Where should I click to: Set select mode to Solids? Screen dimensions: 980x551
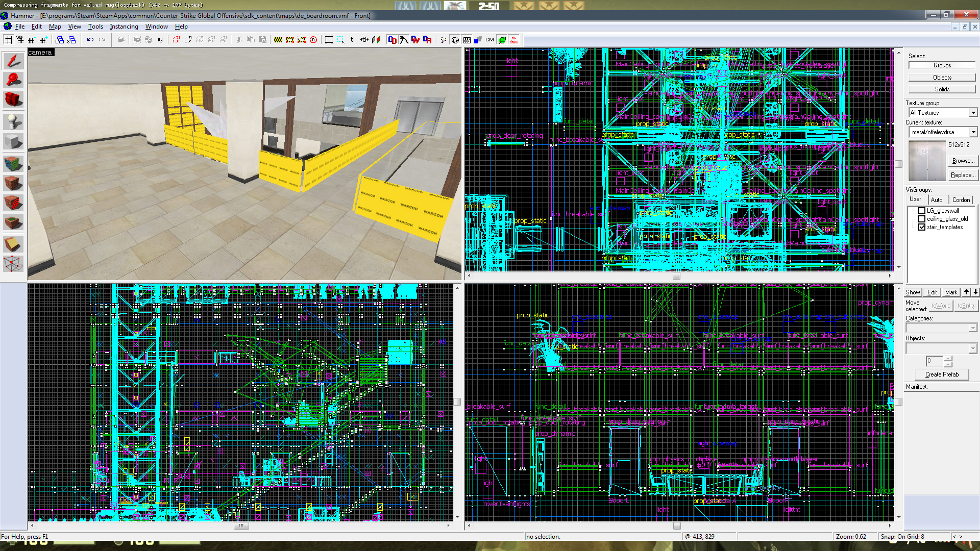(x=942, y=89)
